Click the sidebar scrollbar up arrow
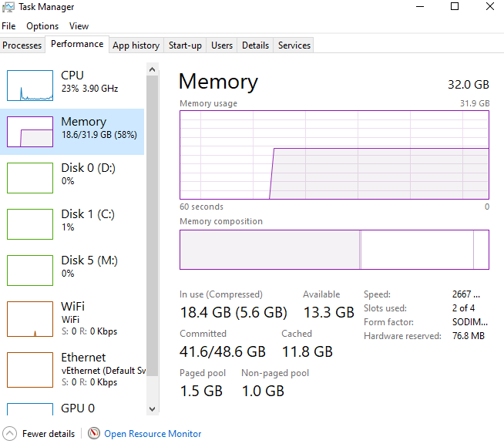 point(151,69)
